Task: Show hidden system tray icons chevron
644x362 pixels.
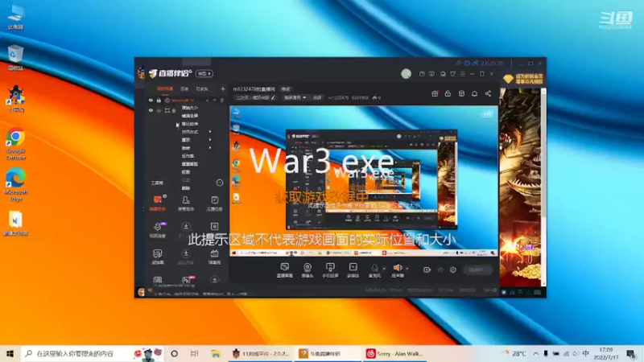Action: pos(536,353)
